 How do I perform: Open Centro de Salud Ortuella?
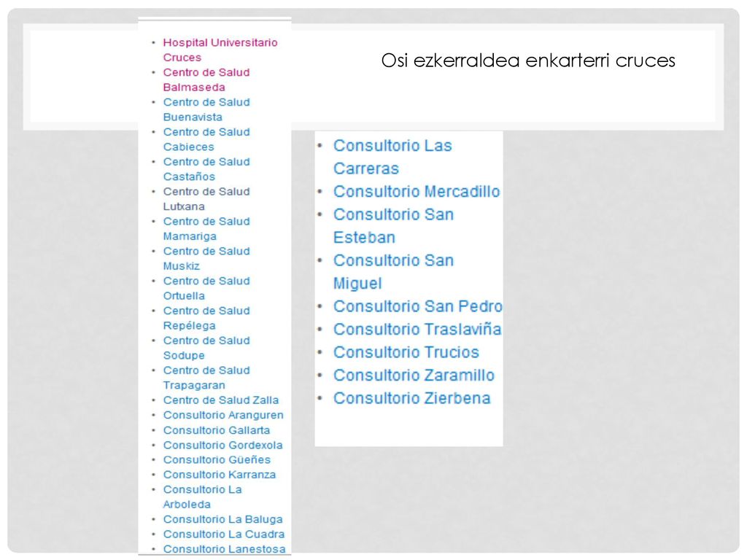coord(206,288)
